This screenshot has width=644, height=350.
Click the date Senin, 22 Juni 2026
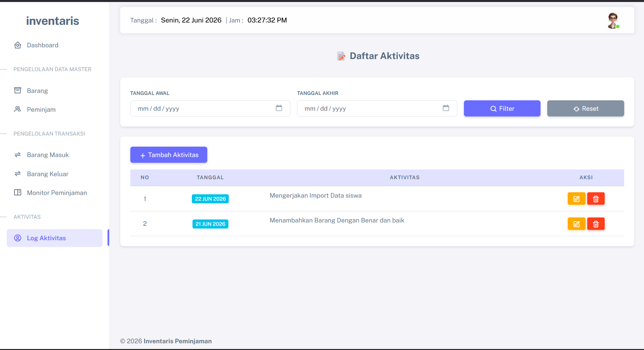[x=191, y=20]
